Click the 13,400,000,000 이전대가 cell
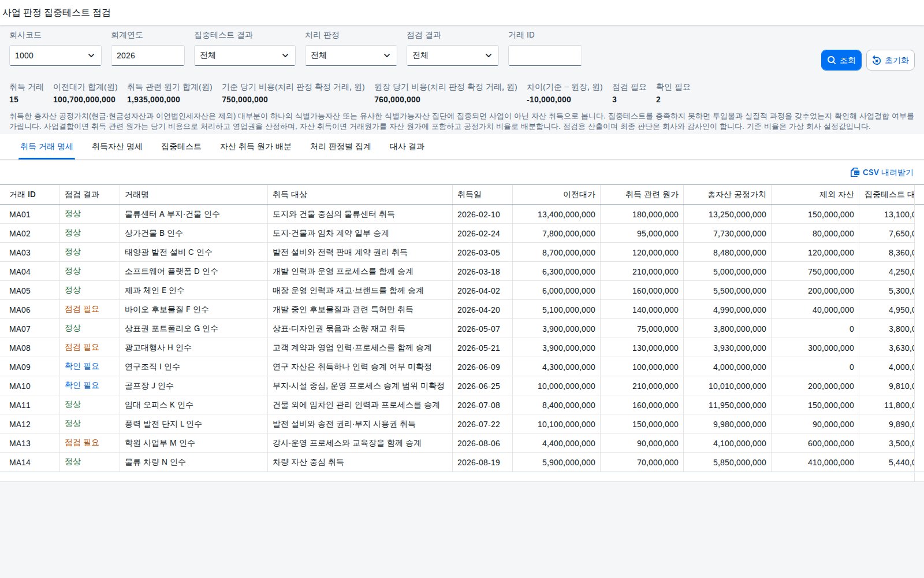Viewport: 924px width, 578px height. [x=557, y=214]
